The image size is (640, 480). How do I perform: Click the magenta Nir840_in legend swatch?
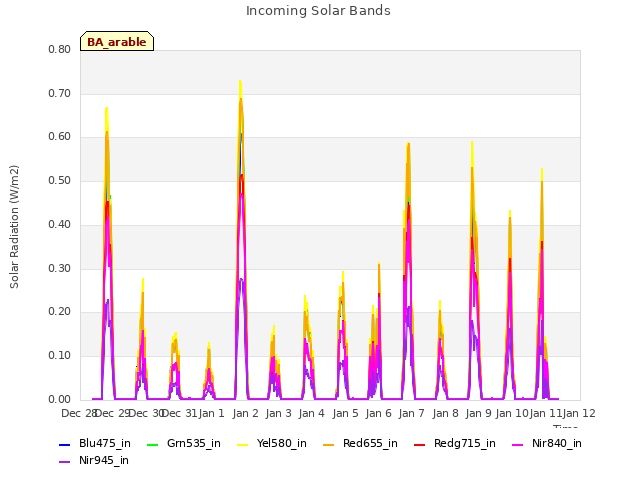[x=518, y=444]
